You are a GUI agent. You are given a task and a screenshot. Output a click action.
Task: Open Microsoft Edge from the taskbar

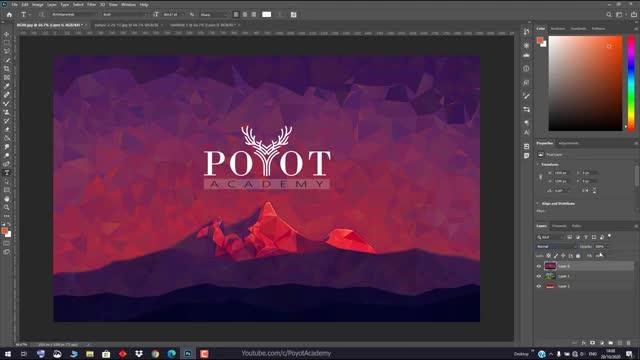tap(171, 354)
